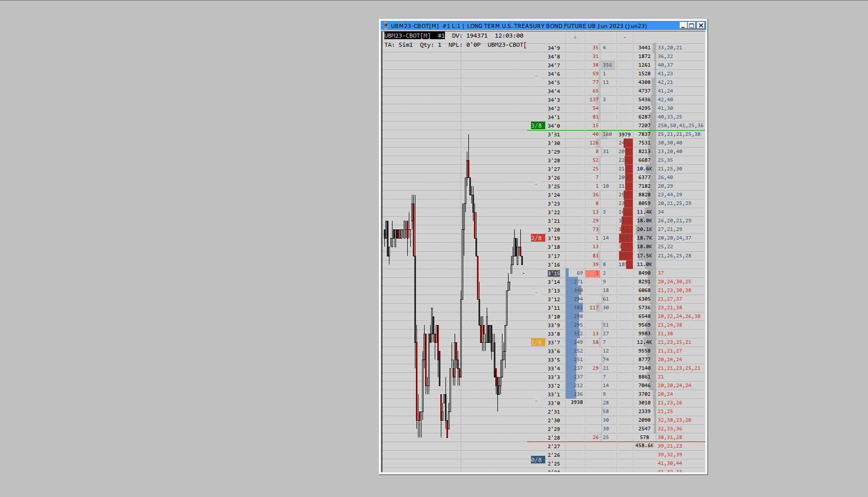868x497 pixels.
Task: Close the UBM23-CBOT chart window
Action: point(701,25)
